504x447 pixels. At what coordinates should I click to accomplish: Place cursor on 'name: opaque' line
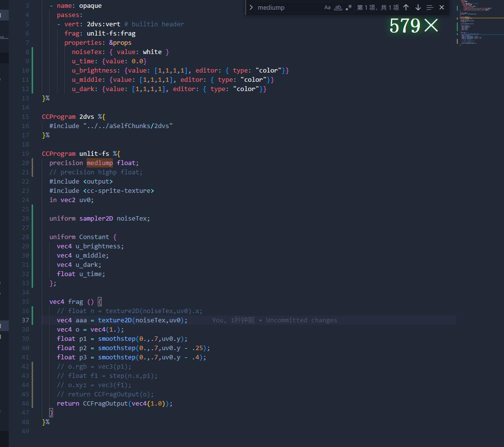pyautogui.click(x=75, y=6)
